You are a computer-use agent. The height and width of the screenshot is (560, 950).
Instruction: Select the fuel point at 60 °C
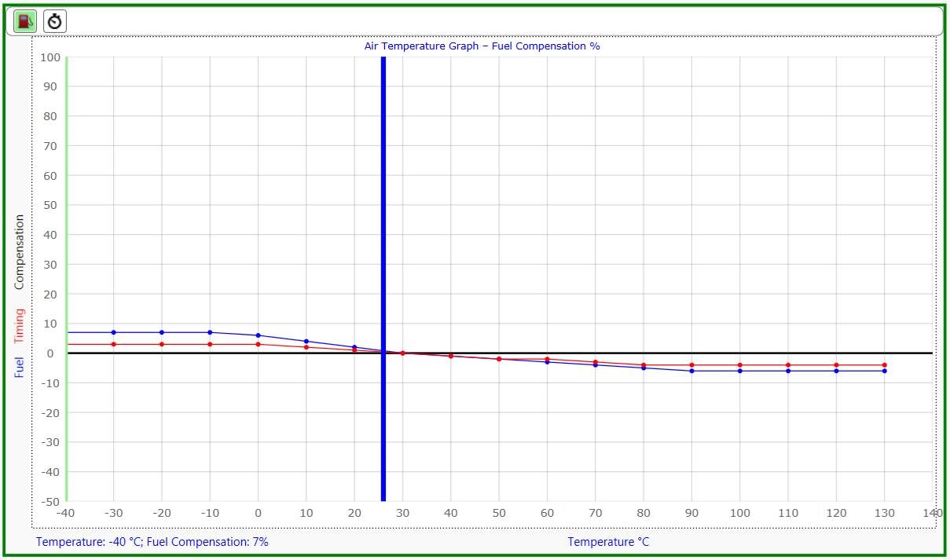point(546,362)
